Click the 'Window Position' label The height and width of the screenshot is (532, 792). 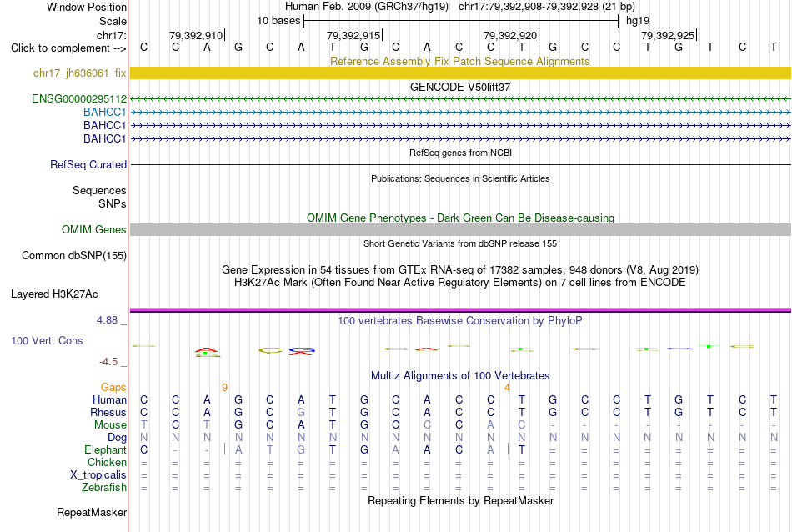coord(87,7)
